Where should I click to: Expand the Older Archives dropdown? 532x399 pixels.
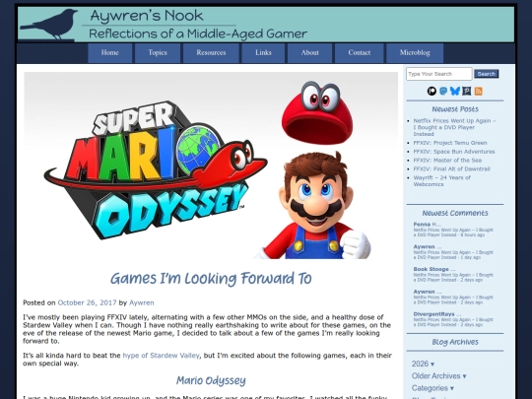[438, 376]
